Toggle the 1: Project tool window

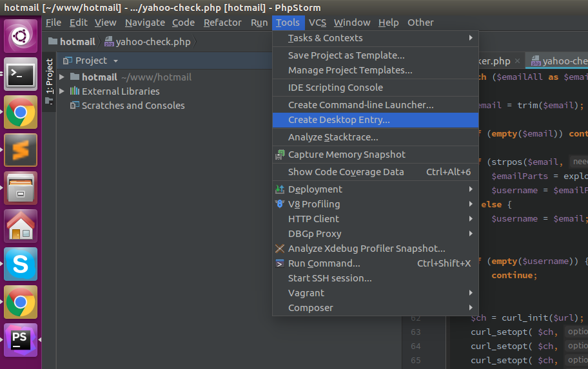click(x=49, y=77)
